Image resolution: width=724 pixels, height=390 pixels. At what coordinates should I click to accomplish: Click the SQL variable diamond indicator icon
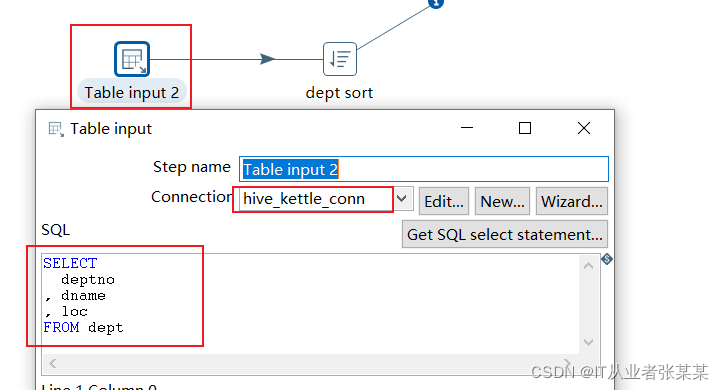coord(607,259)
